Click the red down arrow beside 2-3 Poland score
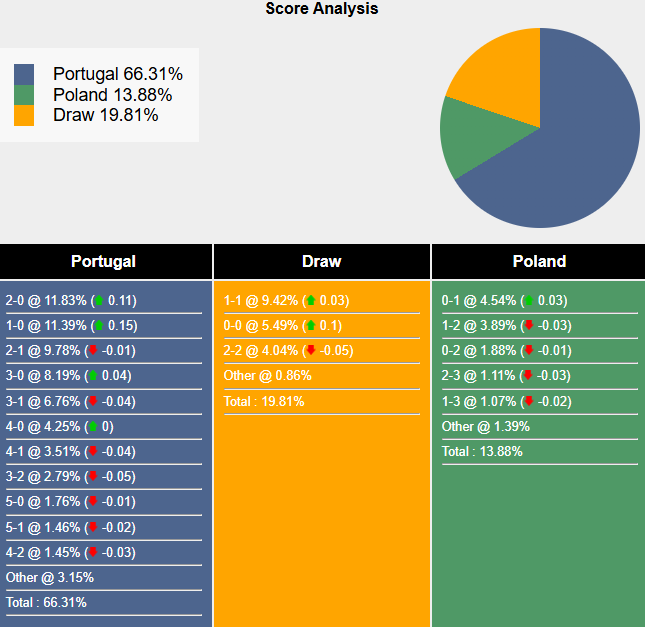 (529, 376)
